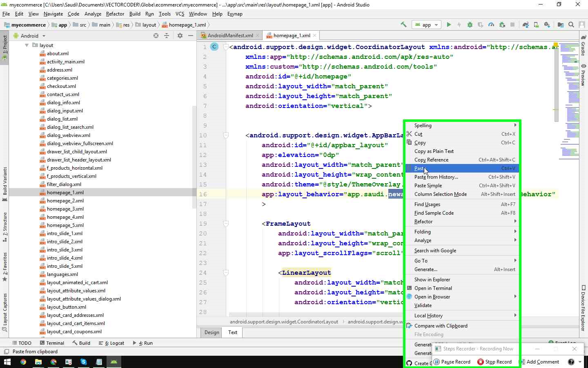This screenshot has width=588, height=368.
Task: Click Collapse All icon in project panel
Action: (x=167, y=36)
